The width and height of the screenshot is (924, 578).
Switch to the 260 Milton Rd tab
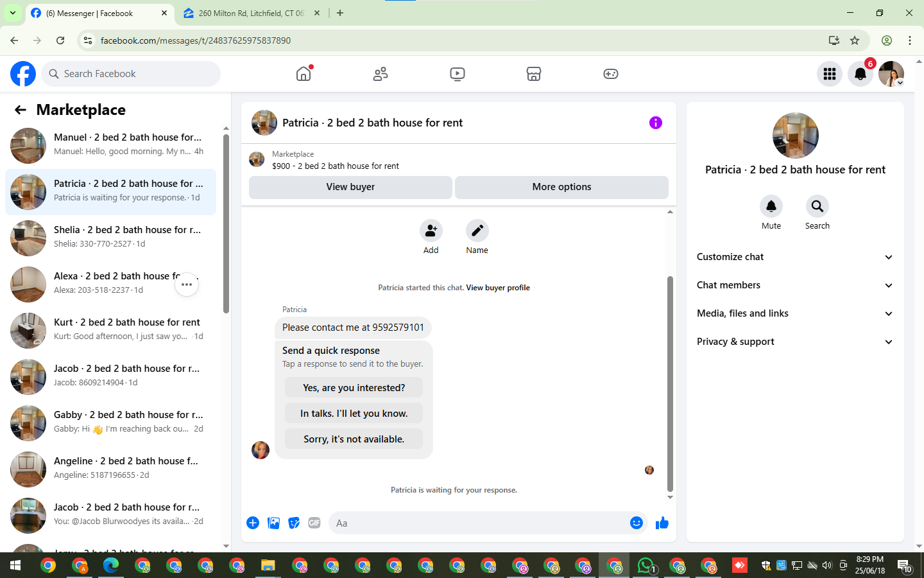point(250,13)
